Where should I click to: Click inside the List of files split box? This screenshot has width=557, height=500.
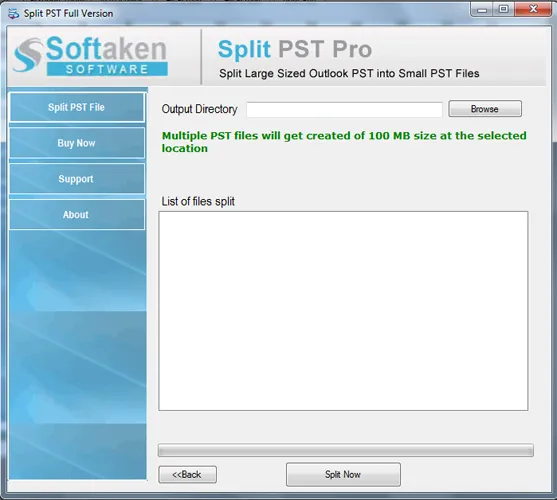pyautogui.click(x=343, y=311)
